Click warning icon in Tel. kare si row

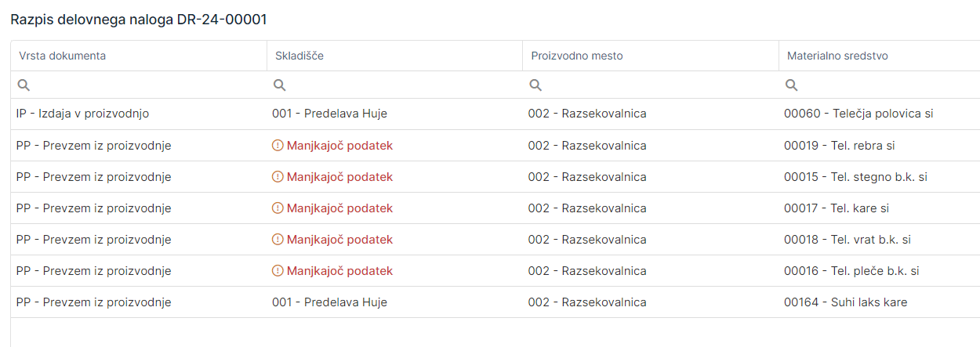(278, 208)
